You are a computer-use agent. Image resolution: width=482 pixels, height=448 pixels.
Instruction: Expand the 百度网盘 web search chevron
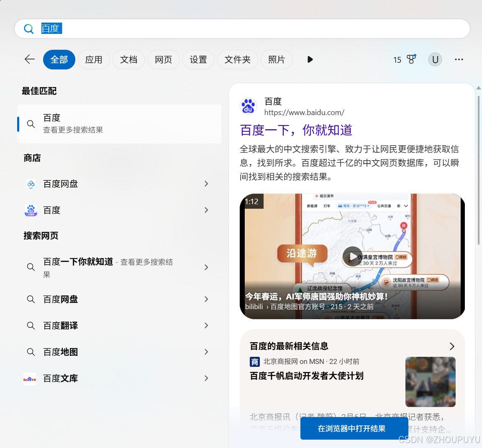[x=206, y=299]
